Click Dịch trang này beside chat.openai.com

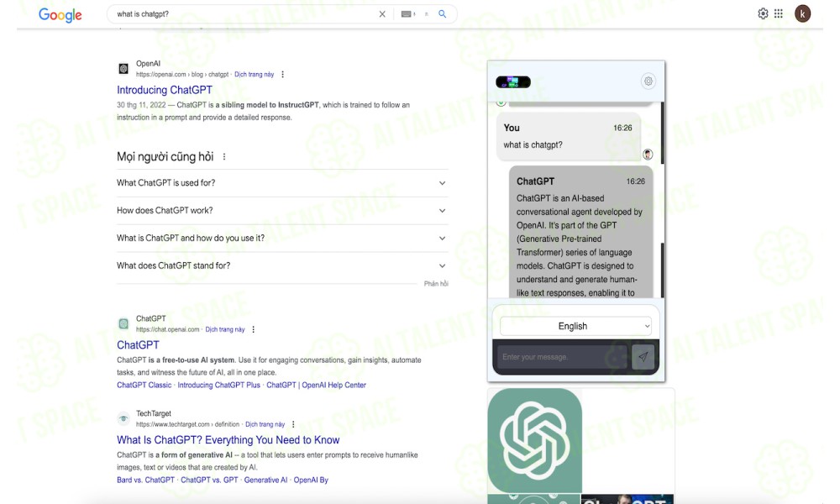click(225, 329)
